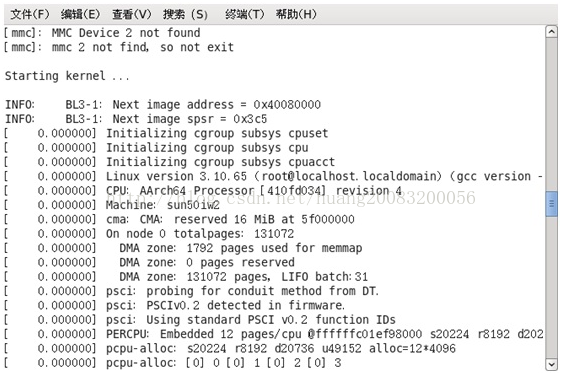The height and width of the screenshot is (375, 562).
Task: Click 'pcpu-alloc: [0] 0 [0] 1' line
Action: click(172, 363)
